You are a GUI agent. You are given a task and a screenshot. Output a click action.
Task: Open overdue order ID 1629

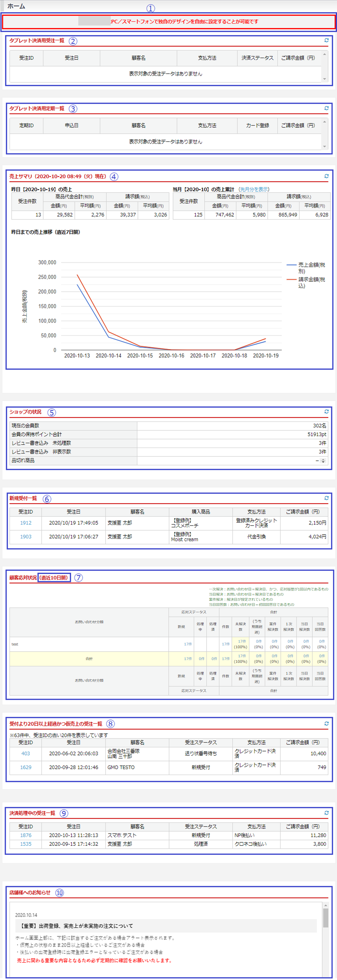(x=26, y=767)
